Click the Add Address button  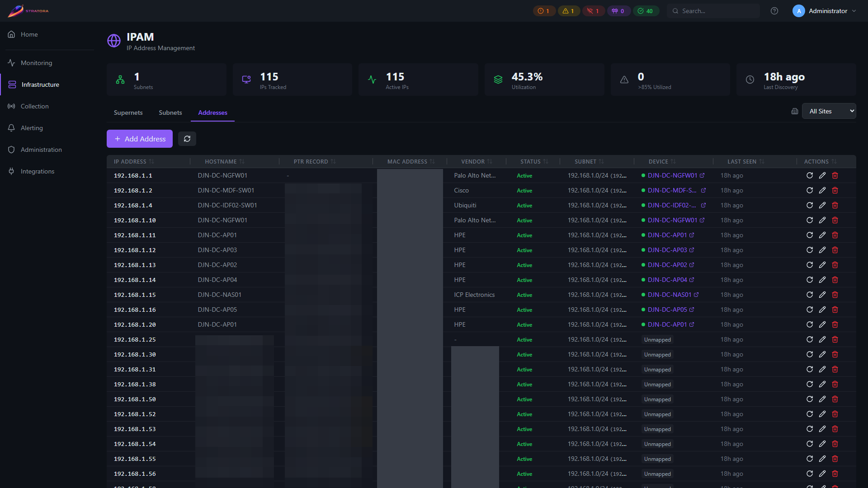click(140, 139)
